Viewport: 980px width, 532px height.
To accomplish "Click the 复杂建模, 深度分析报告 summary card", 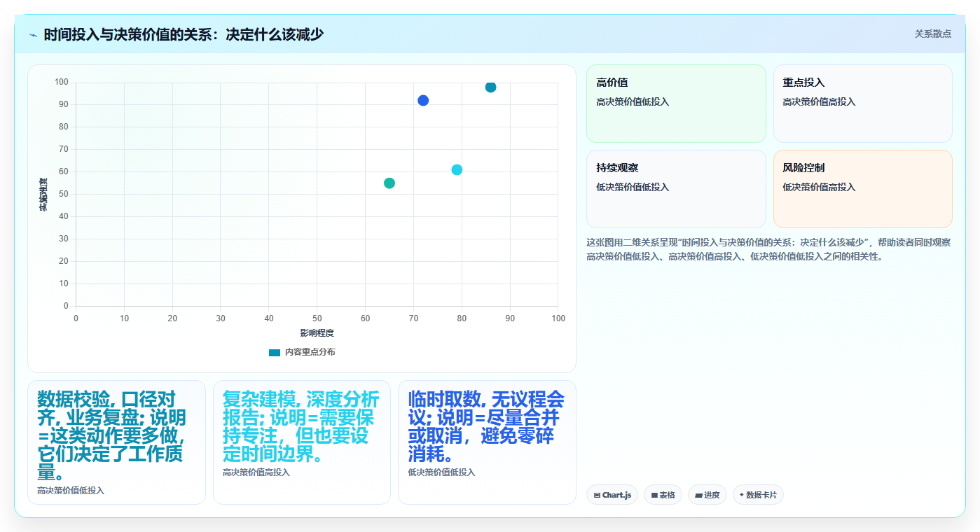I will click(x=302, y=442).
